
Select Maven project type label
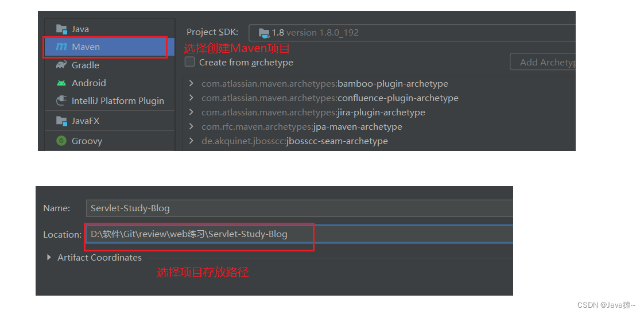tap(86, 47)
